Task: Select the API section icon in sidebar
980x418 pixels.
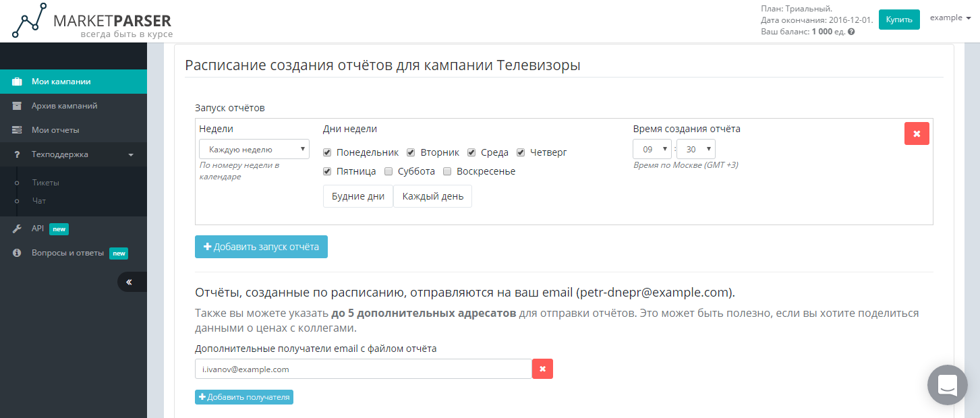Action: tap(16, 229)
